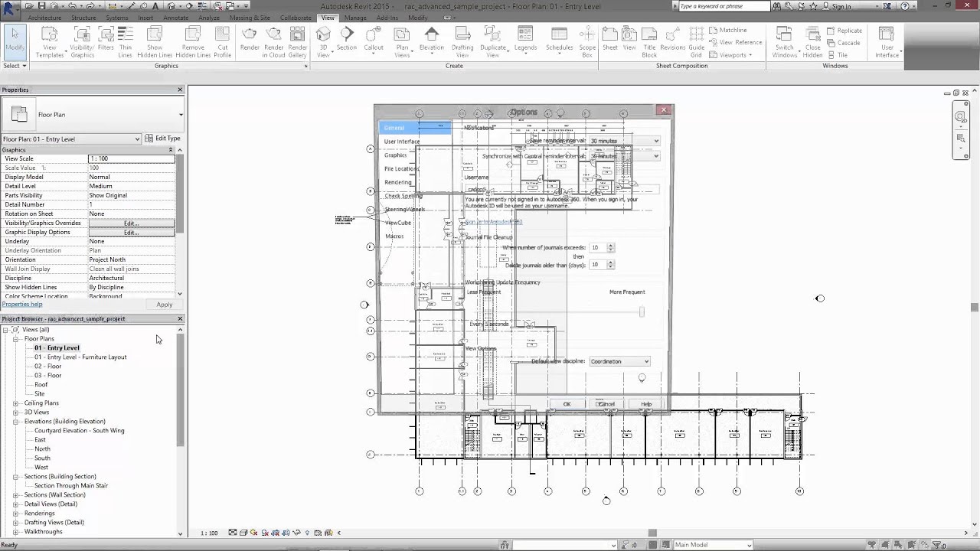Click the delete journals days stepper

click(610, 265)
